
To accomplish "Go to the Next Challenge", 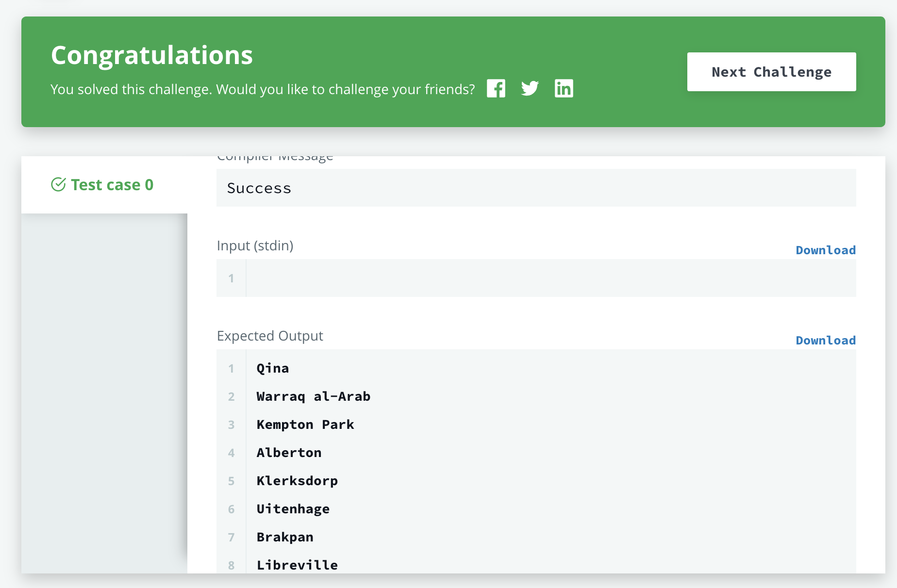I will [x=771, y=72].
